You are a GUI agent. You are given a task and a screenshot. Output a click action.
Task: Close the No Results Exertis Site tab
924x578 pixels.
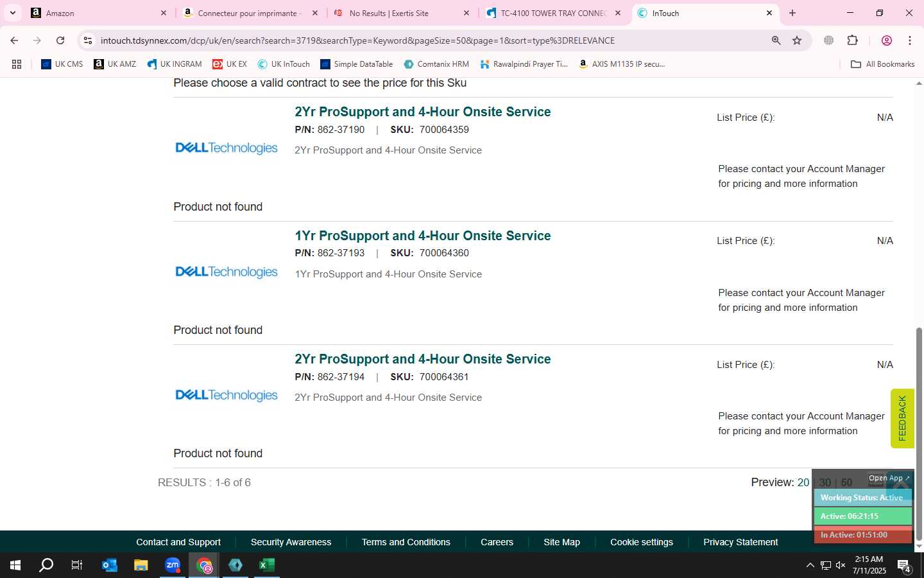click(466, 13)
